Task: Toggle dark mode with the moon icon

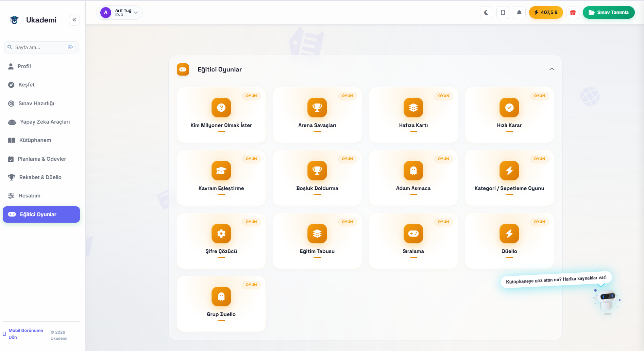Action: 487,13
